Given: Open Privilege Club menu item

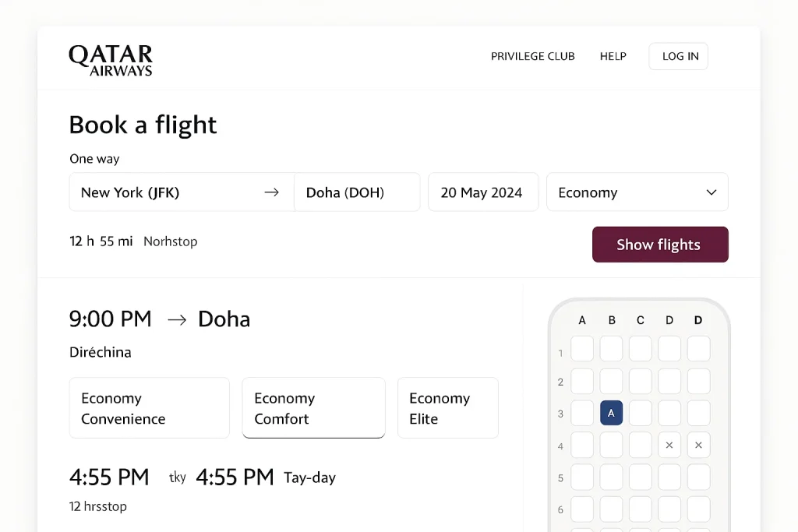Looking at the screenshot, I should (532, 56).
